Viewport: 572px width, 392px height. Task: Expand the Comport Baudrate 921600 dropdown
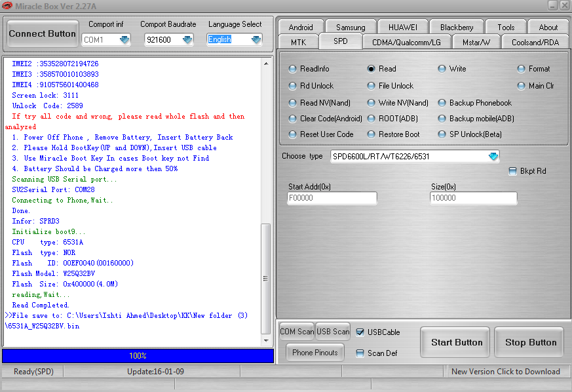pos(187,39)
